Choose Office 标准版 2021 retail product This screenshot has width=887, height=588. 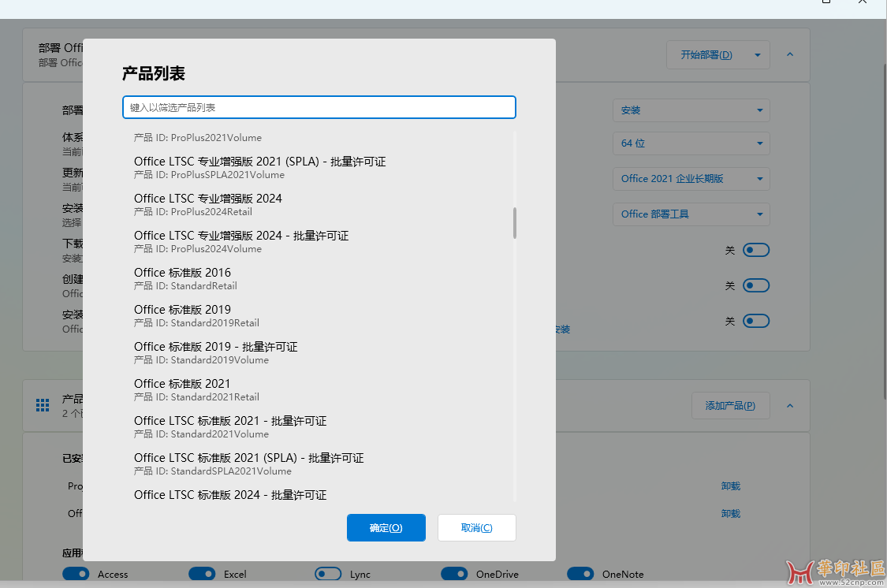[319, 390]
